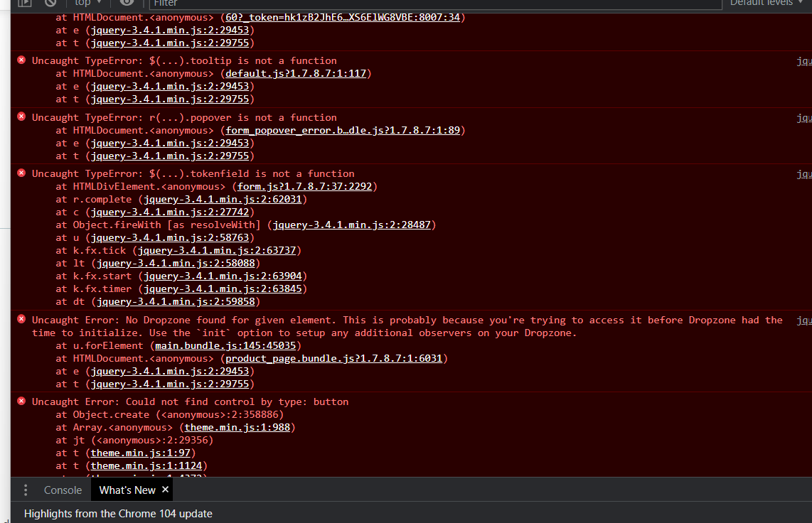
Task: Click the 'at Object.create' stack line
Action: tap(170, 414)
